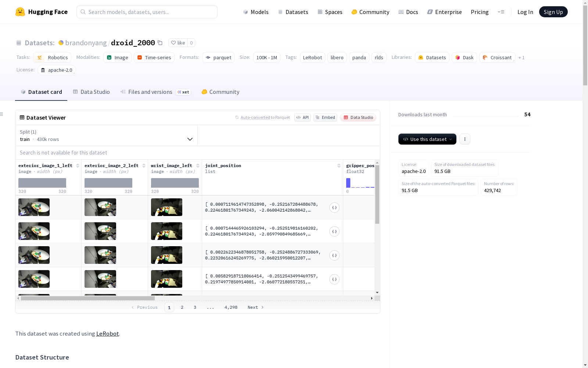Open Pricing in the top navigation

point(480,12)
